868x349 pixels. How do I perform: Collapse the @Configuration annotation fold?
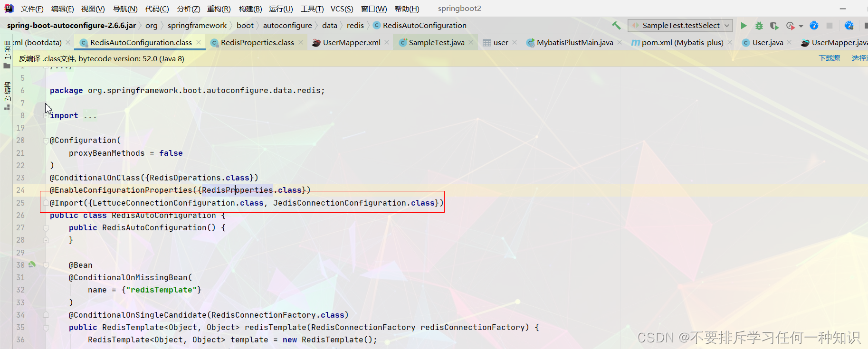pos(46,141)
